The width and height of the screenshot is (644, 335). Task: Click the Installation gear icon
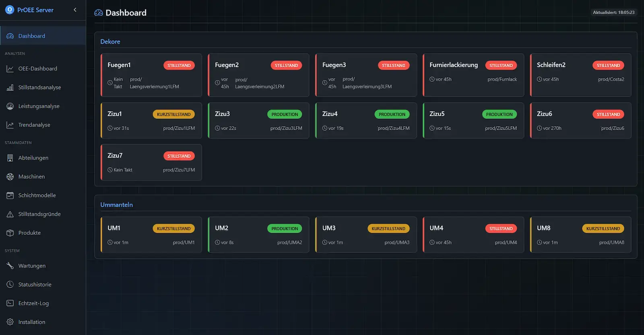(10, 322)
